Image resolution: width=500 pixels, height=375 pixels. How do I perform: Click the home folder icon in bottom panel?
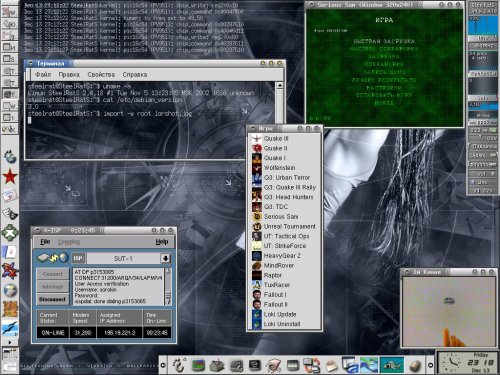pos(217,365)
